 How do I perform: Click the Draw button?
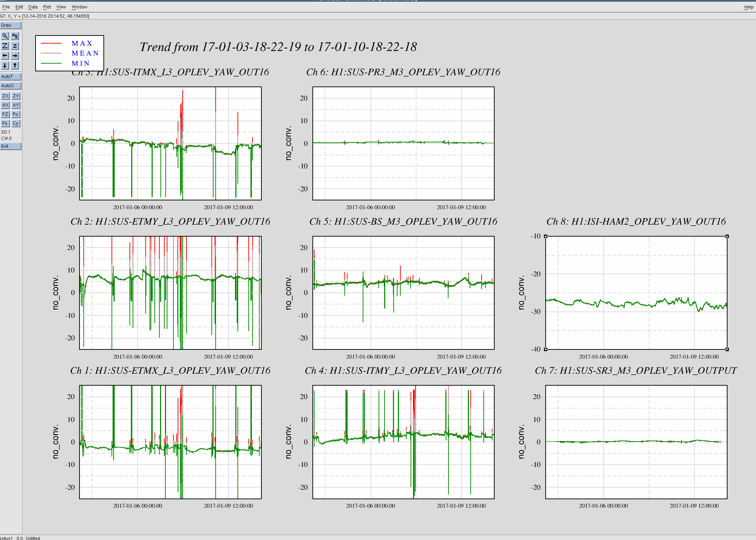pyautogui.click(x=11, y=25)
